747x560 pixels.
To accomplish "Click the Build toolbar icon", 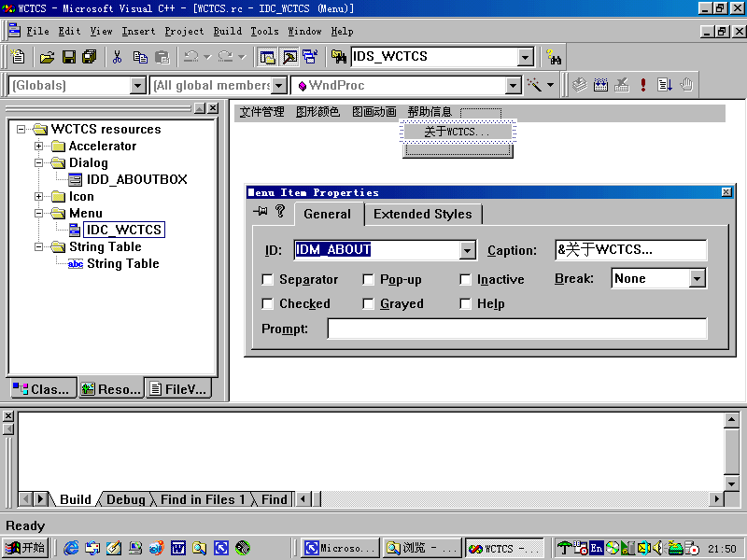I will coord(600,85).
